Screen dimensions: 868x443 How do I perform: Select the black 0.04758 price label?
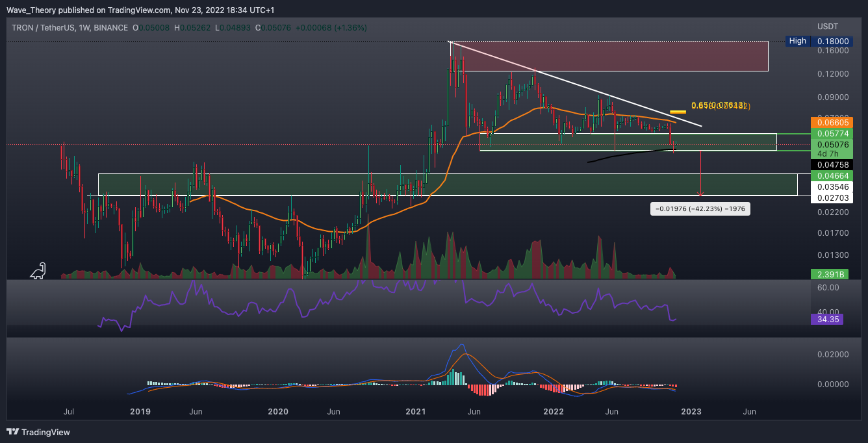tap(827, 166)
